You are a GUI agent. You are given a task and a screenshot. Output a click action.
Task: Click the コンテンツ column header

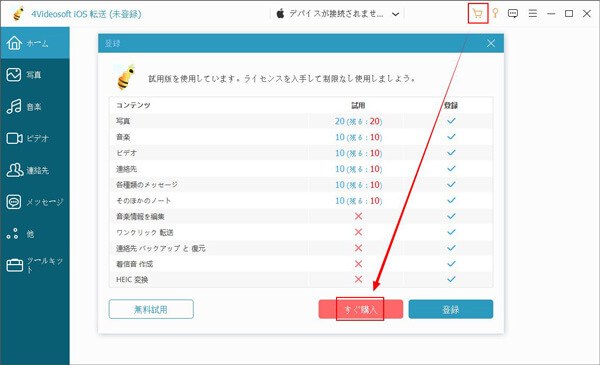tap(133, 105)
